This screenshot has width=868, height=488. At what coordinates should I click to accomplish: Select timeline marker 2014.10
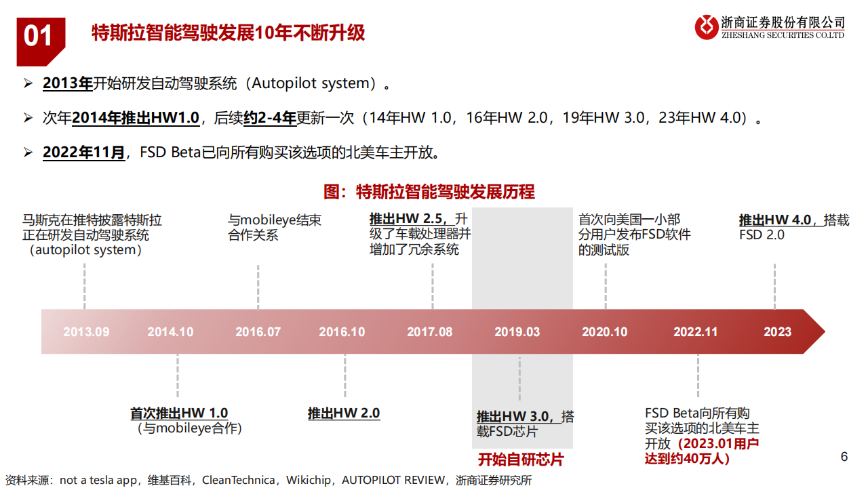[x=170, y=332]
